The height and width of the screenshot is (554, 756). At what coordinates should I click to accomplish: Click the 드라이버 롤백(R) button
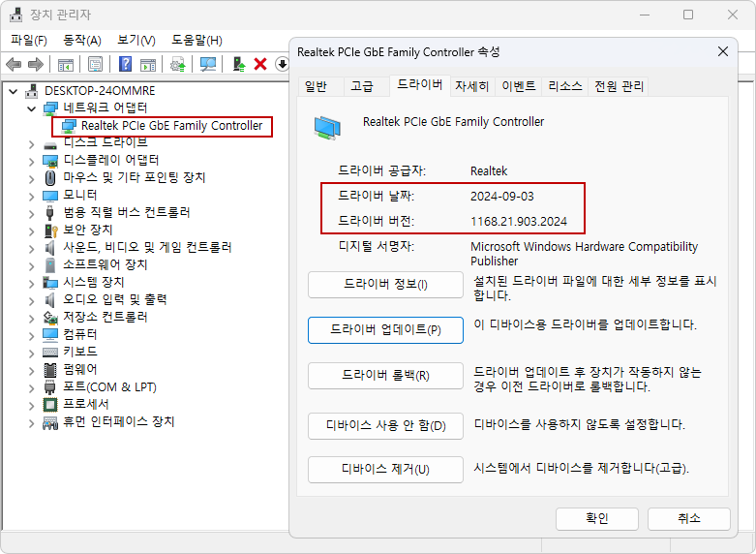[385, 376]
